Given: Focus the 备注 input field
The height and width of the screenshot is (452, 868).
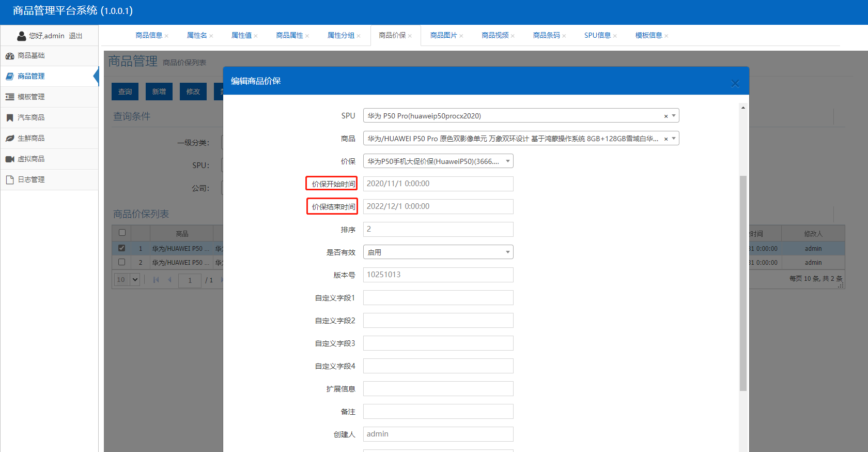Looking at the screenshot, I should (x=438, y=412).
